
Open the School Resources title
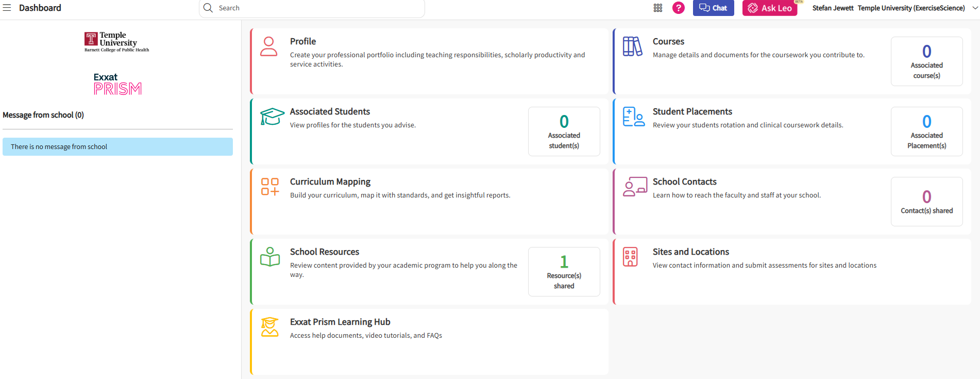325,252
